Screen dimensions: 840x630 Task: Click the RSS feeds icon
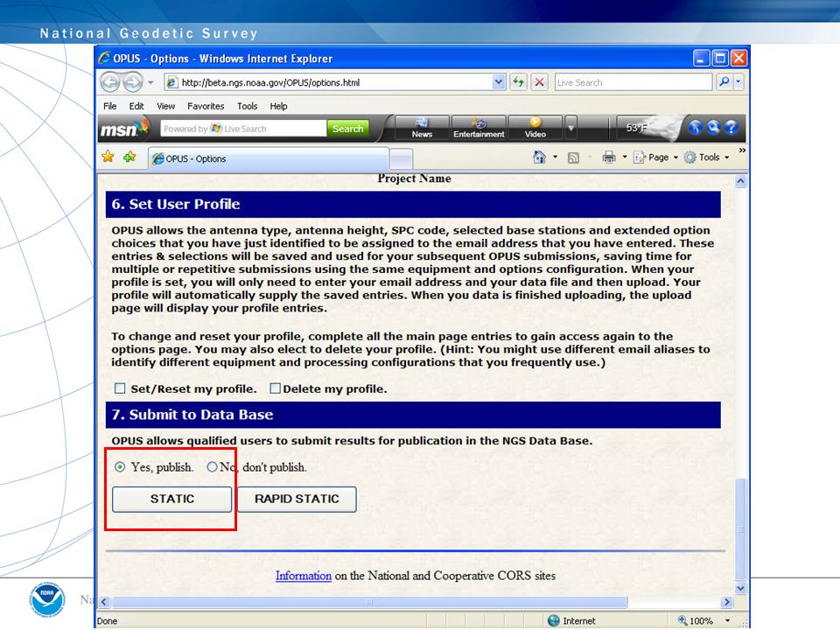click(573, 157)
